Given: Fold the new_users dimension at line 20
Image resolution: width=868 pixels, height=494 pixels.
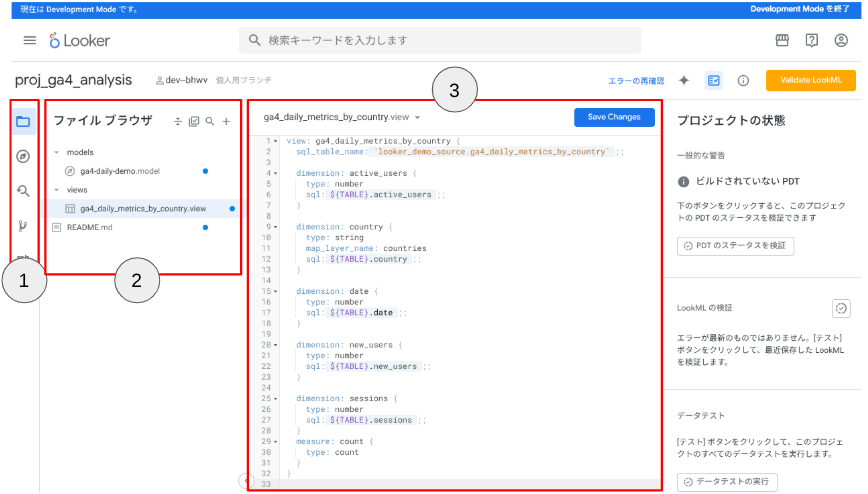Looking at the screenshot, I should point(276,345).
